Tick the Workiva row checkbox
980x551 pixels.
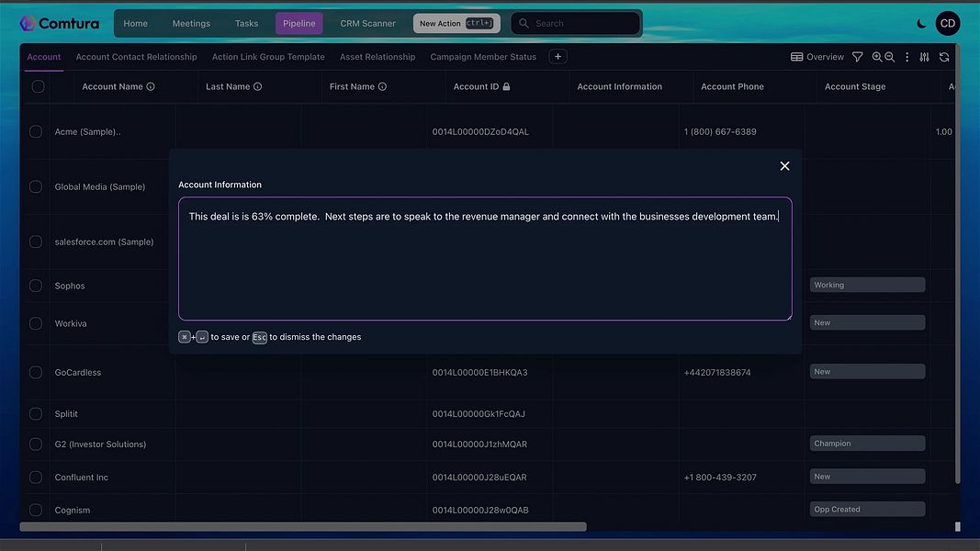click(x=36, y=323)
